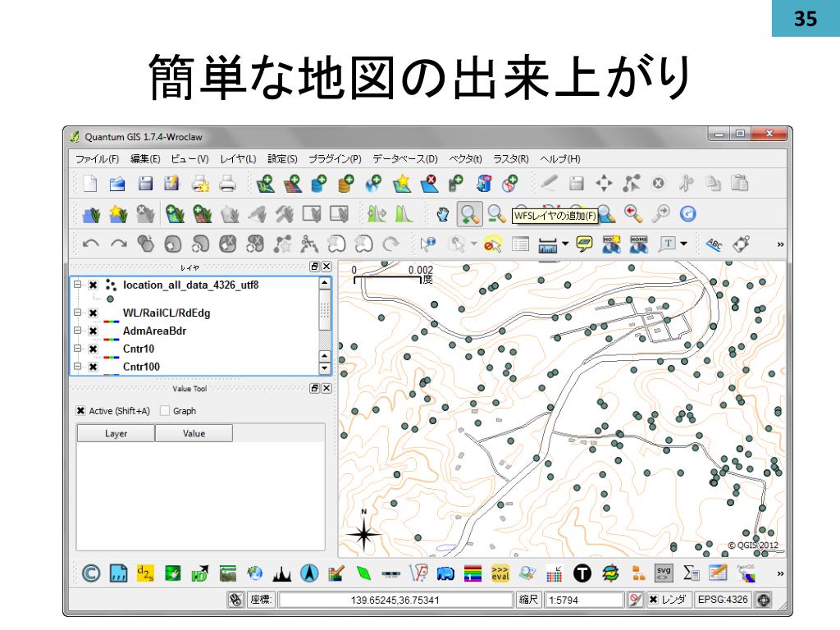Open a project with the folder icon
Image resolution: width=840 pixels, height=630 pixels.
pos(117,184)
